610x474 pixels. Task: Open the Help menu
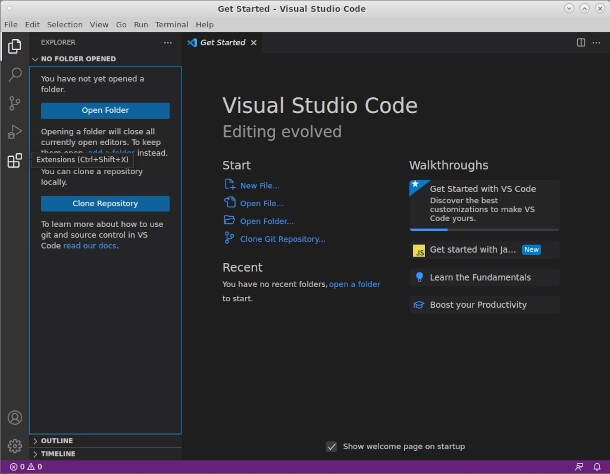204,25
